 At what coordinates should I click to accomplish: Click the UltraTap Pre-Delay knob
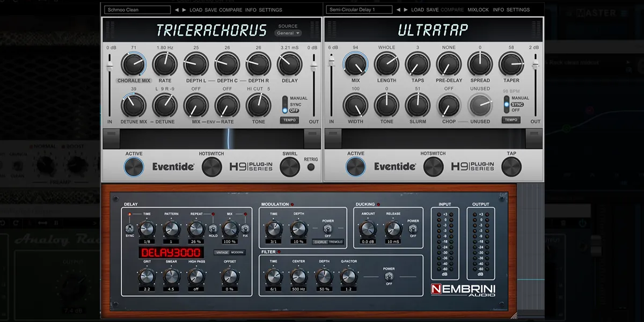[x=449, y=64]
